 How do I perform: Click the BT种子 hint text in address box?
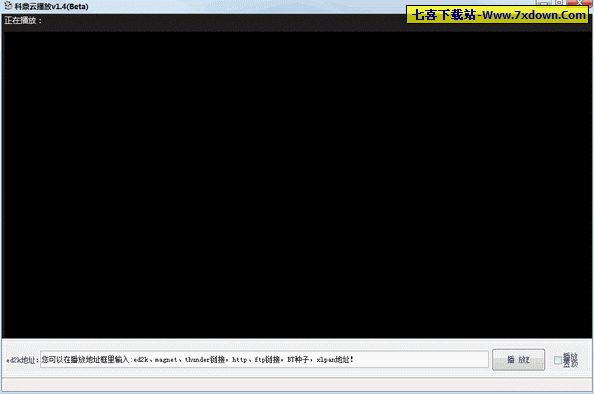(298, 360)
